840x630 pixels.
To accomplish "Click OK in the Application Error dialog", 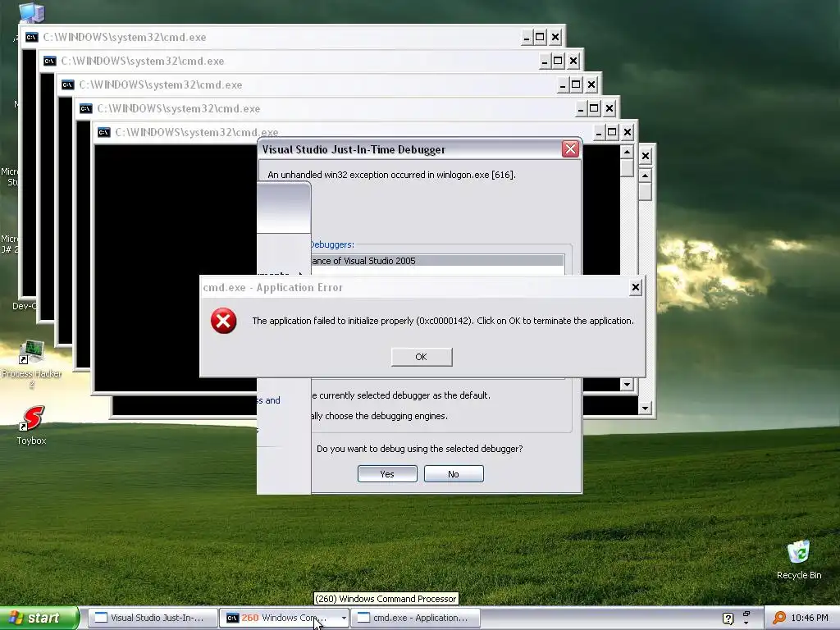I will coord(422,357).
